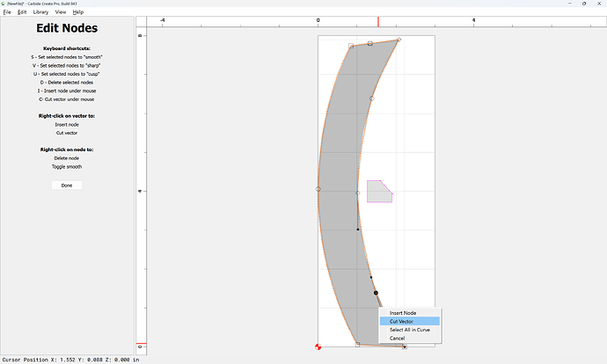Open the Edit menu

coord(22,12)
